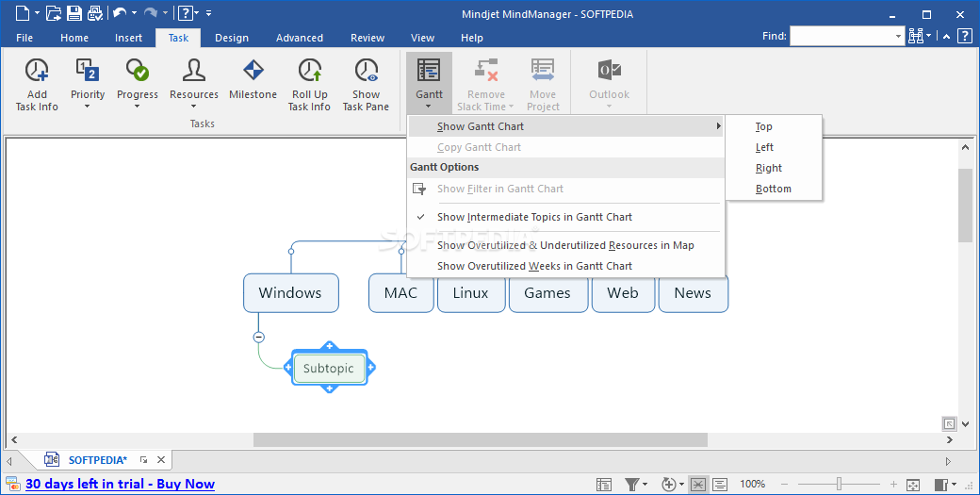Viewport: 980px width, 495px height.
Task: Choose Top in Show Gantt Chart submenu
Action: pos(774,126)
